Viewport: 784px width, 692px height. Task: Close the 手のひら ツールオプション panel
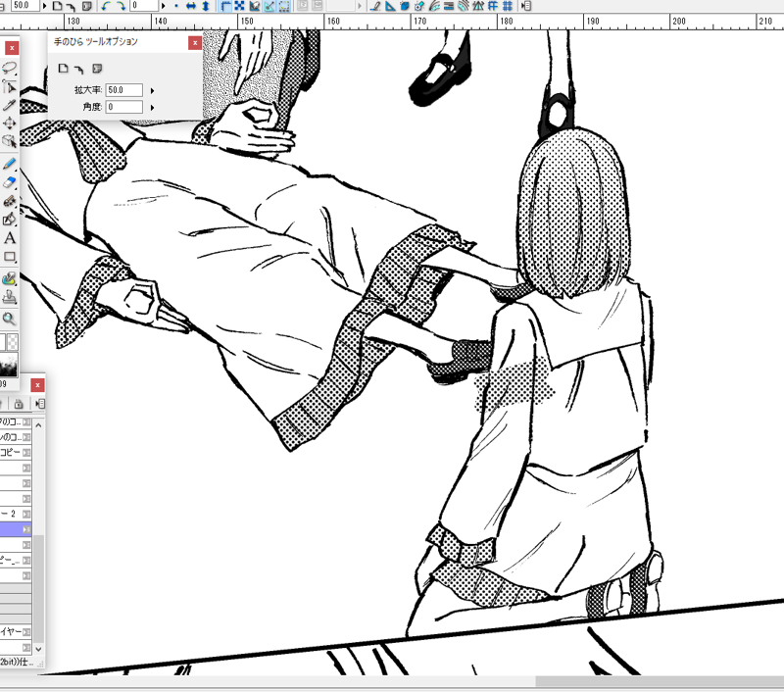coord(195,43)
